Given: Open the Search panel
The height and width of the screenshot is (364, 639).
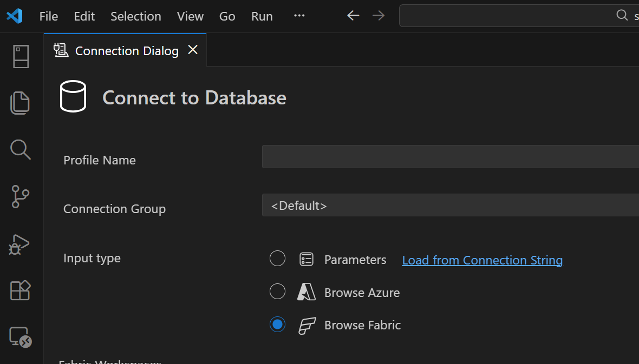Looking at the screenshot, I should tap(20, 150).
